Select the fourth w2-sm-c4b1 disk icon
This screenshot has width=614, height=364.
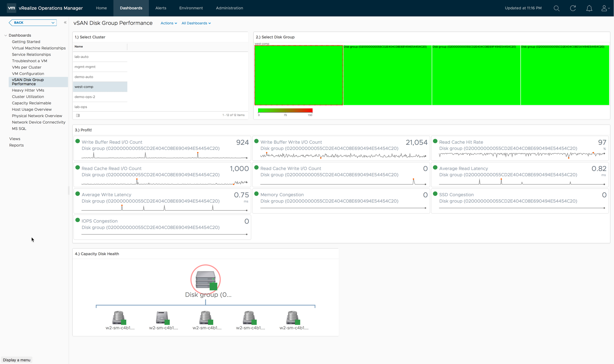tap(249, 318)
